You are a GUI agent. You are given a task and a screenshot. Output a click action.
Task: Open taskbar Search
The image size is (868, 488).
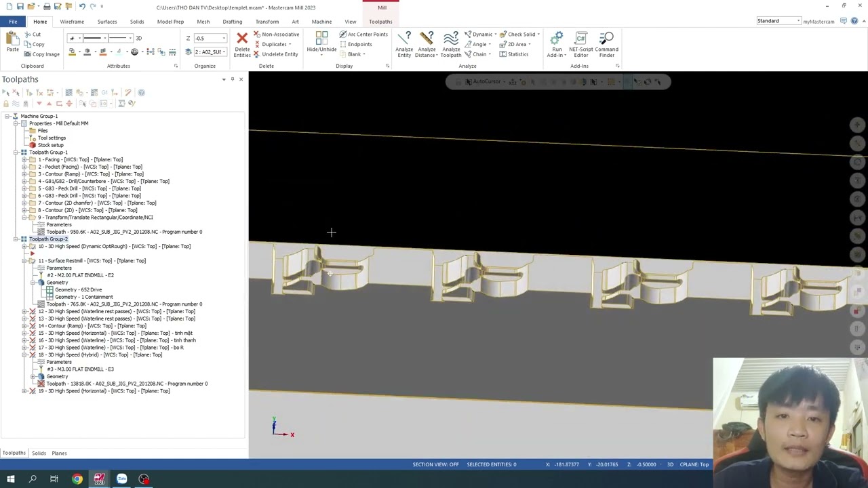tap(33, 479)
